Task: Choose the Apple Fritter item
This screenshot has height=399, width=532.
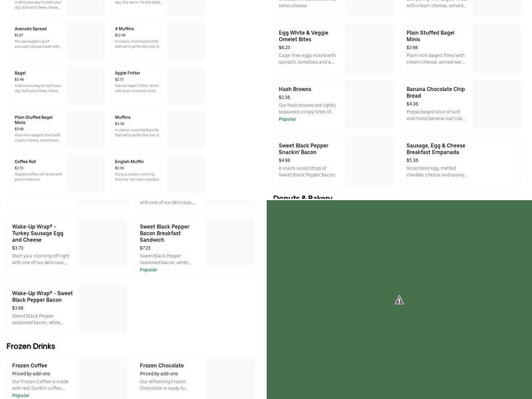Action: [x=128, y=73]
